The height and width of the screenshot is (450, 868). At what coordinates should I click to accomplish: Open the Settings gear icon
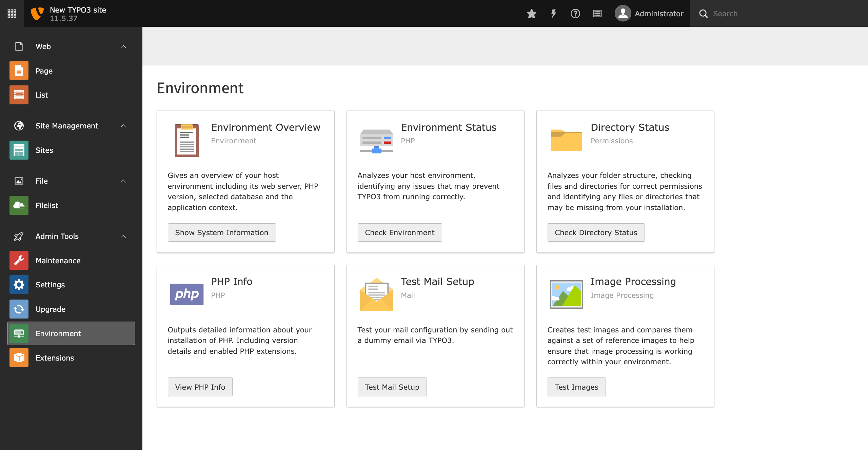tap(19, 285)
